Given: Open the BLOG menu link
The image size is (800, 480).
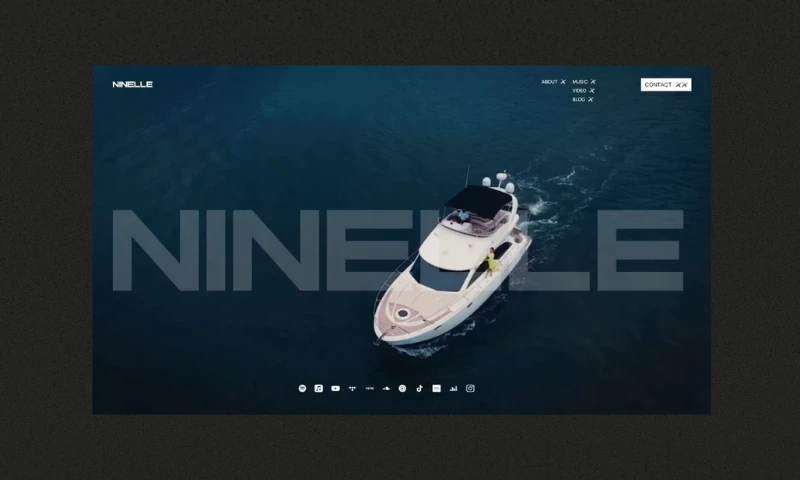Looking at the screenshot, I should [583, 100].
